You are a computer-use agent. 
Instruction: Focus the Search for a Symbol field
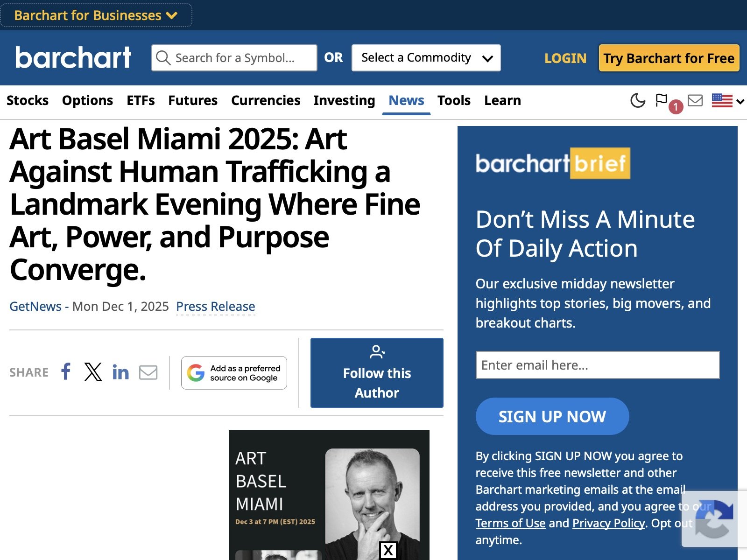coord(234,58)
